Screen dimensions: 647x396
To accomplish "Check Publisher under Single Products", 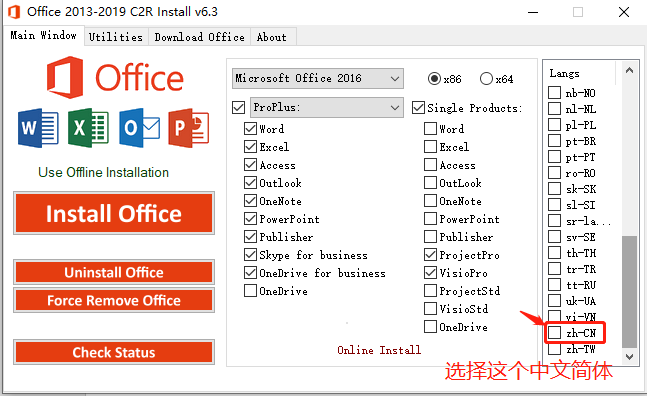I will (430, 237).
